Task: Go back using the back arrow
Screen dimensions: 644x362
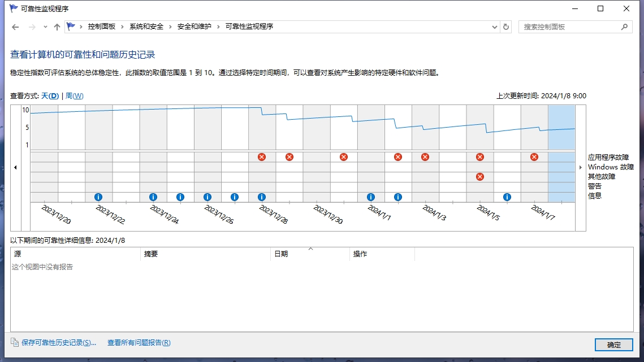Action: tap(15, 27)
